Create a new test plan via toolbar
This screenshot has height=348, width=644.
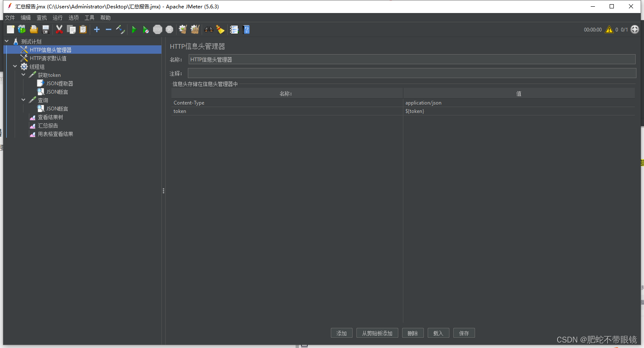10,29
